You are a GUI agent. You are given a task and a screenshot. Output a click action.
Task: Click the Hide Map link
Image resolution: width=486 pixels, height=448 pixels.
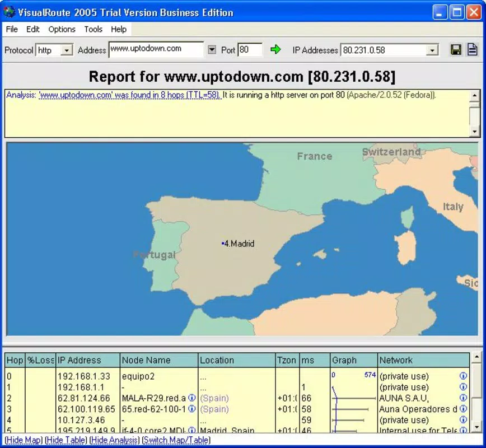pyautogui.click(x=24, y=440)
